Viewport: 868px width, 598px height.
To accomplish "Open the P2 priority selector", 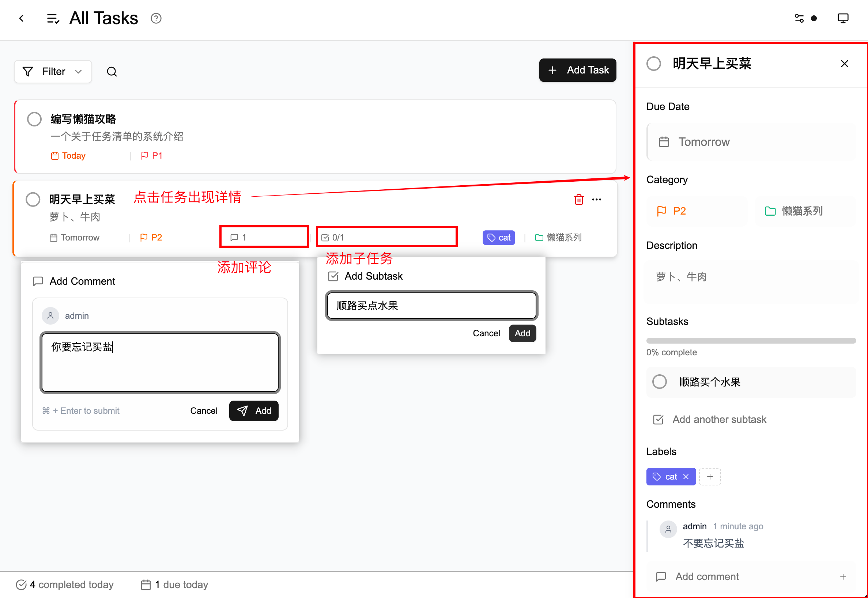I will [697, 211].
